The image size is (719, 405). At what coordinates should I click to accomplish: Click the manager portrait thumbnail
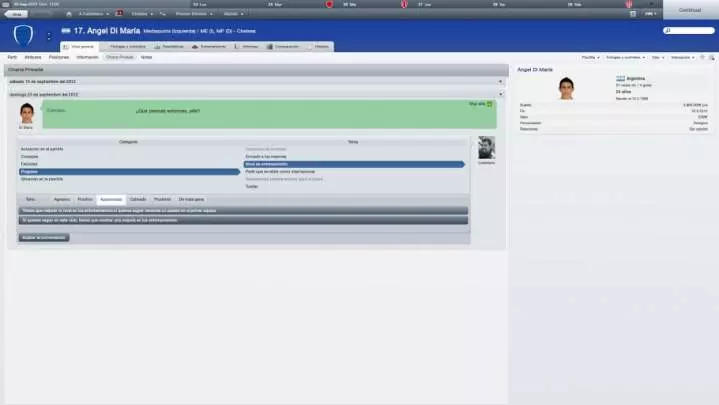coord(487,148)
